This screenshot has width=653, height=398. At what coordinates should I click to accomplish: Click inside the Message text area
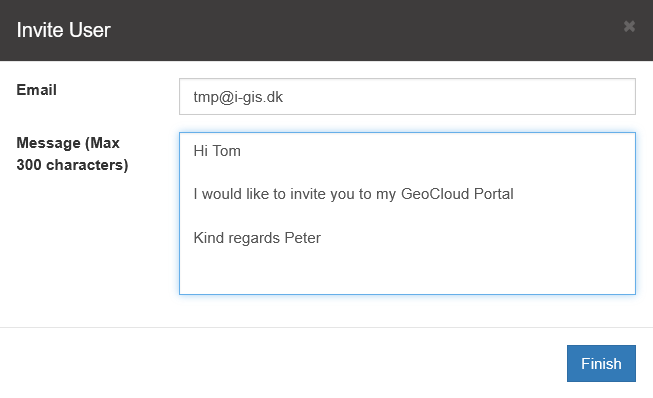pyautogui.click(x=407, y=213)
